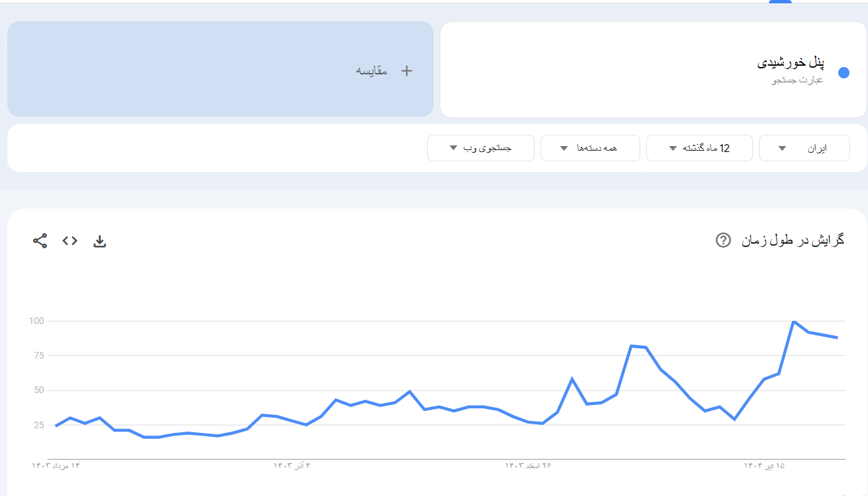Open the همه دسته‌ها categories dropdown
The width and height of the screenshot is (868, 496).
pos(590,148)
